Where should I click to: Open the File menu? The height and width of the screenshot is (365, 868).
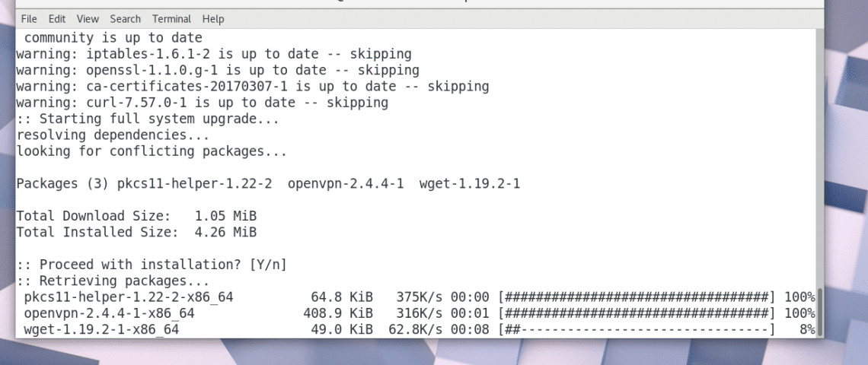[x=29, y=18]
